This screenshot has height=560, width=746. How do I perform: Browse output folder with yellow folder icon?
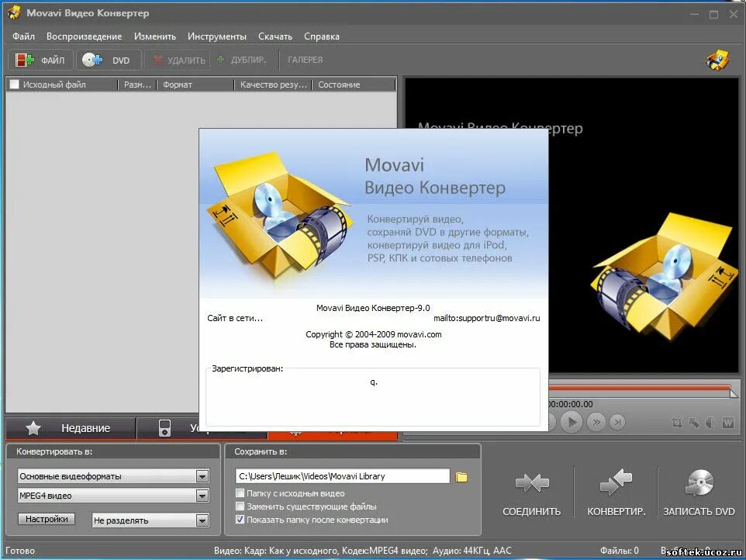[461, 477]
